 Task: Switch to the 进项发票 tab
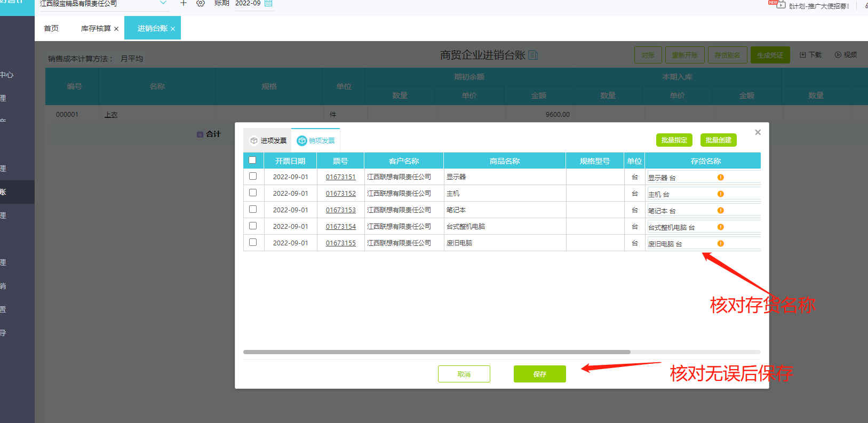click(x=268, y=140)
